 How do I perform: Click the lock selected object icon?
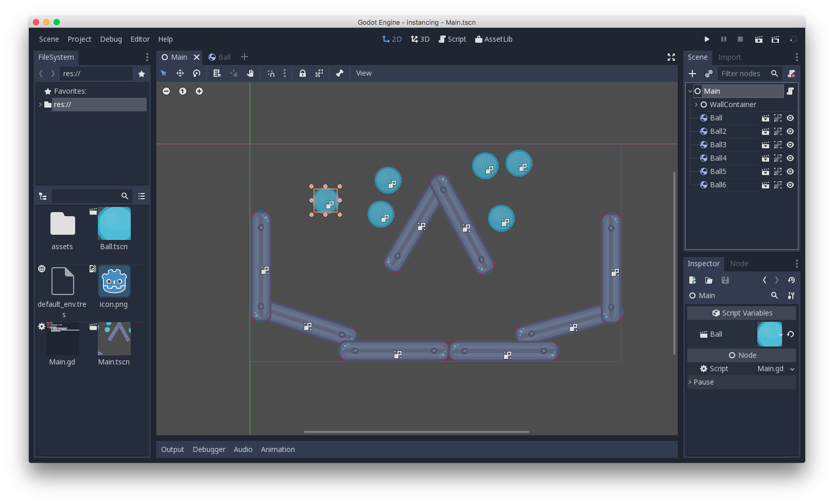coord(303,74)
